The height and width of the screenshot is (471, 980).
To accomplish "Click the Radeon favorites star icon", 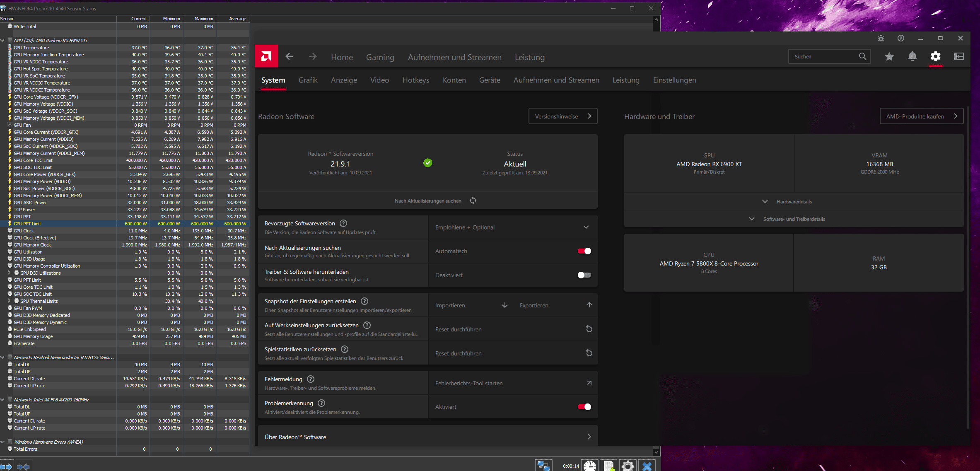I will pos(889,56).
